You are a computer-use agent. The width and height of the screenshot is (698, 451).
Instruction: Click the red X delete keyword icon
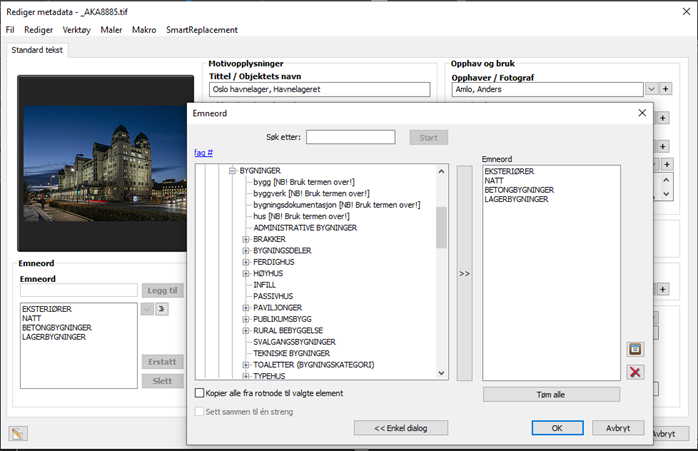pyautogui.click(x=634, y=372)
